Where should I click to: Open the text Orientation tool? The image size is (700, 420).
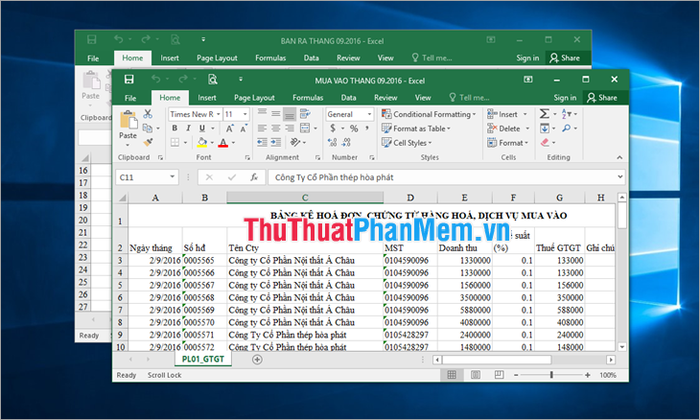pos(295,142)
